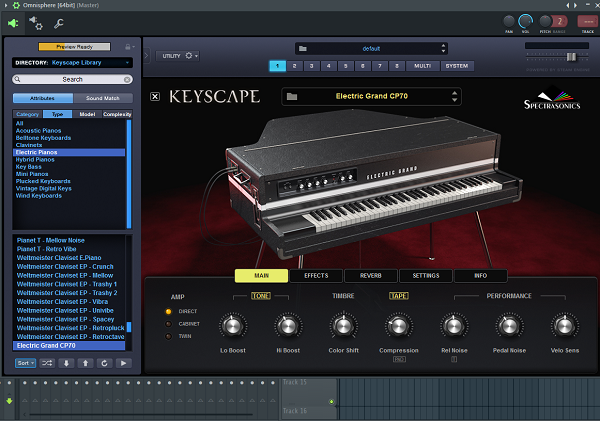Switch to the REVERB tab
Viewport: 600px width, 421px height.
[x=371, y=276]
